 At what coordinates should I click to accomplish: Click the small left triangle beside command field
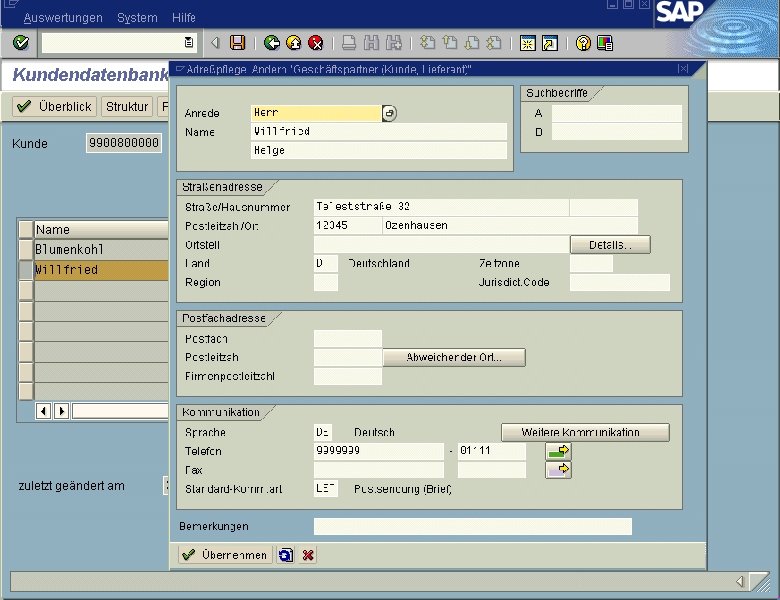[x=215, y=43]
